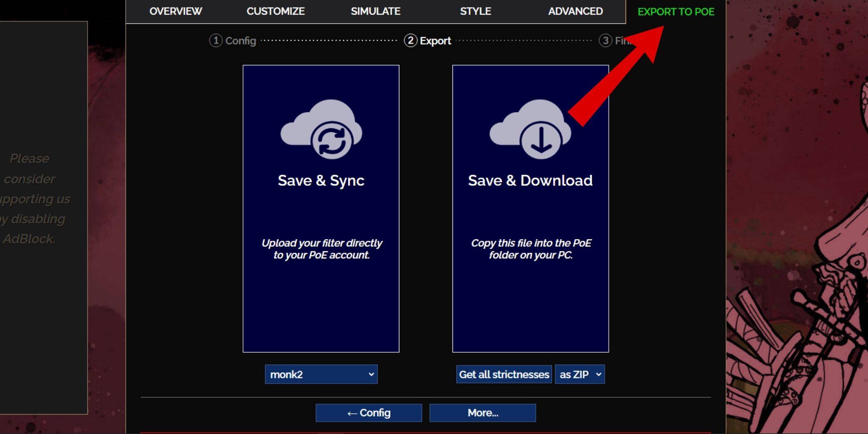Click Get all strictnesses button
Image resolution: width=868 pixels, height=434 pixels.
(x=504, y=374)
